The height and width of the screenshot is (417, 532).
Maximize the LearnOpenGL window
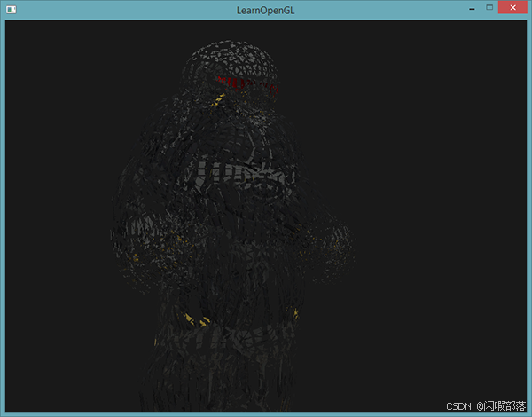[x=489, y=7]
